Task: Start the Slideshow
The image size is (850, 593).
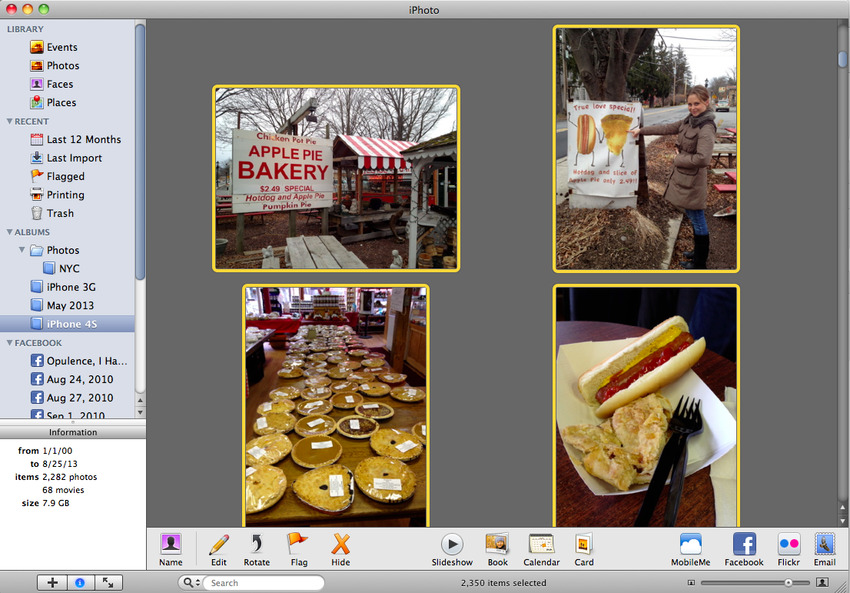Action: coord(452,549)
